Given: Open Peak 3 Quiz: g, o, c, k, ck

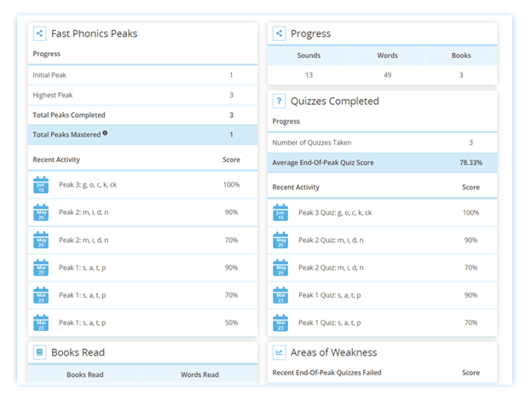Looking at the screenshot, I should click(x=335, y=212).
